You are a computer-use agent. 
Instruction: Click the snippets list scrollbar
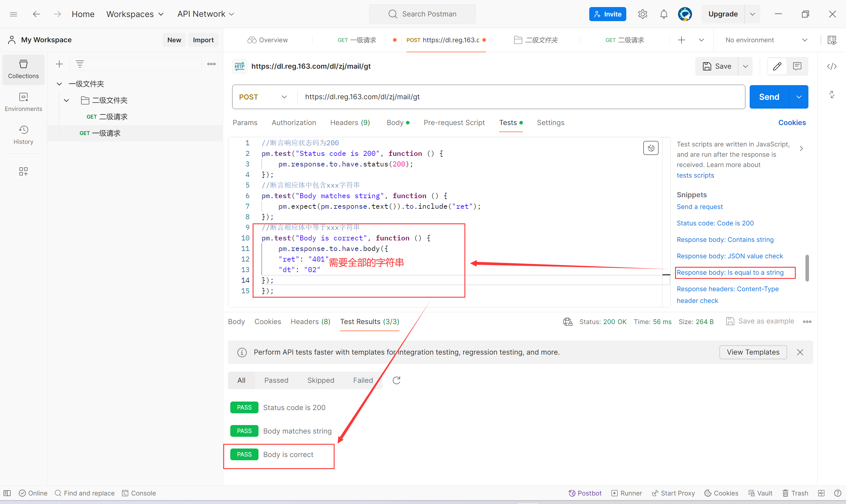coord(807,268)
